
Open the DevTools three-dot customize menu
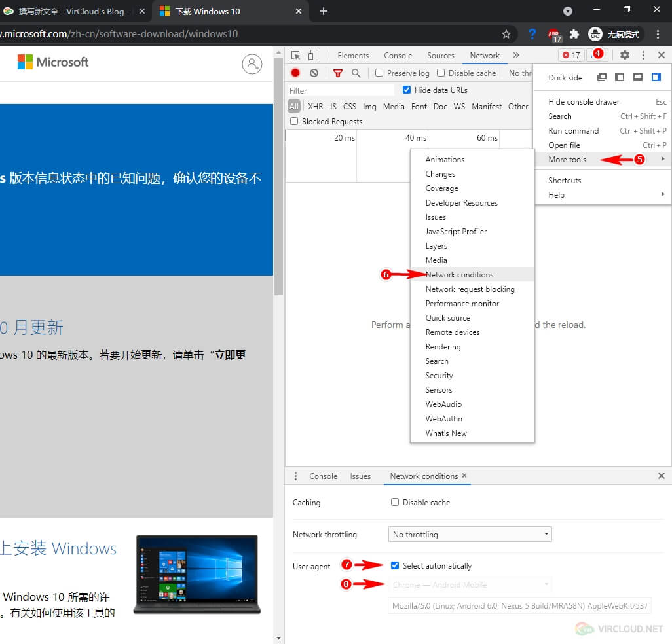tap(643, 55)
